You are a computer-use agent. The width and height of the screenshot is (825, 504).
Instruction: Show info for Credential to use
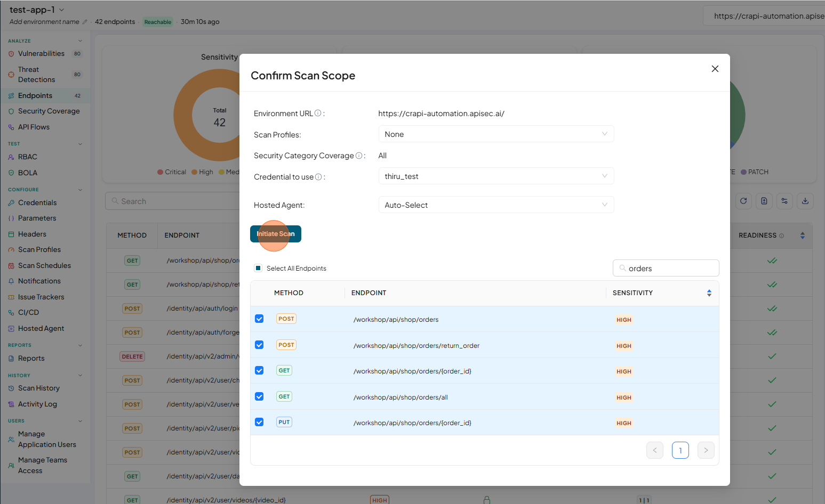pos(318,177)
